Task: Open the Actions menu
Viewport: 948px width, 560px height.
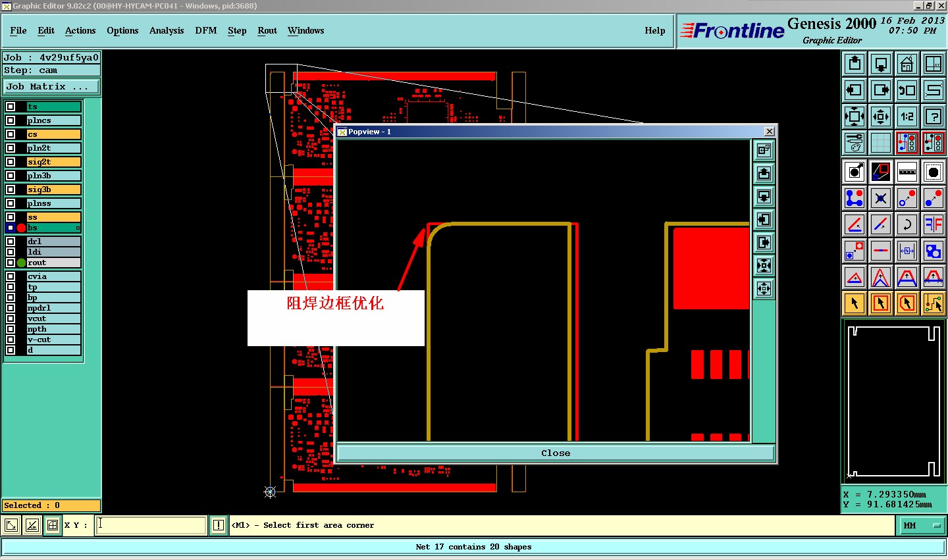Action: [x=80, y=30]
